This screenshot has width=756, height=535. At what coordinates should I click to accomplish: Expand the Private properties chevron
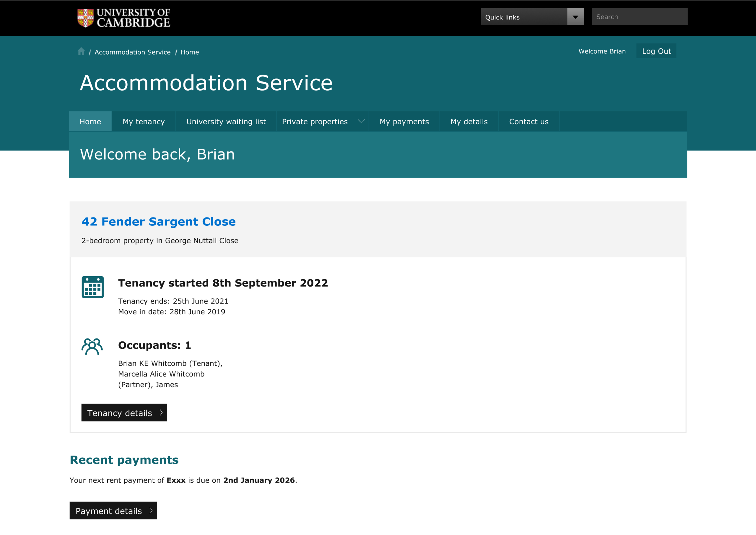click(x=361, y=121)
